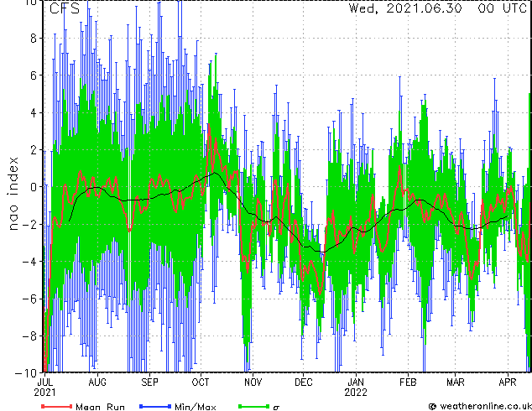Click the y-axis value 4
Screen dimensions: 532x411
[x=34, y=112]
